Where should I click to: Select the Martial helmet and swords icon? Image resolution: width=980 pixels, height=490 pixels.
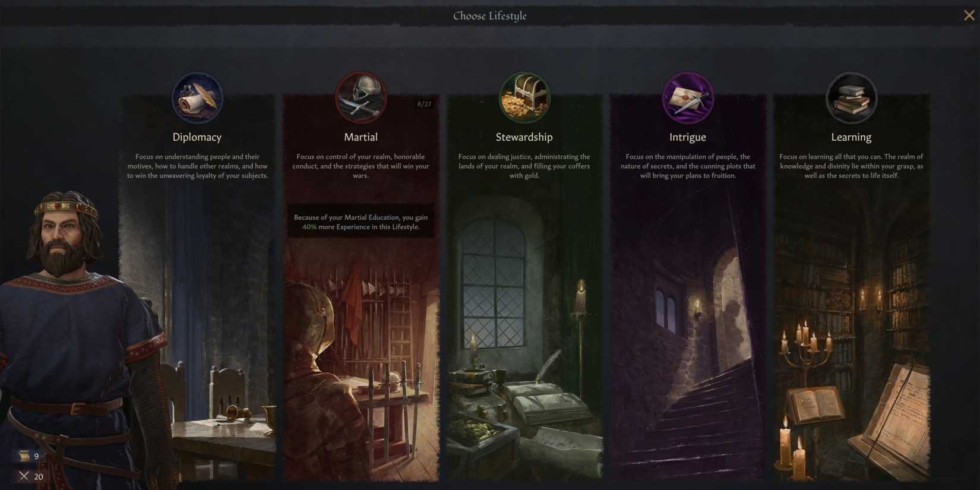coord(361,97)
